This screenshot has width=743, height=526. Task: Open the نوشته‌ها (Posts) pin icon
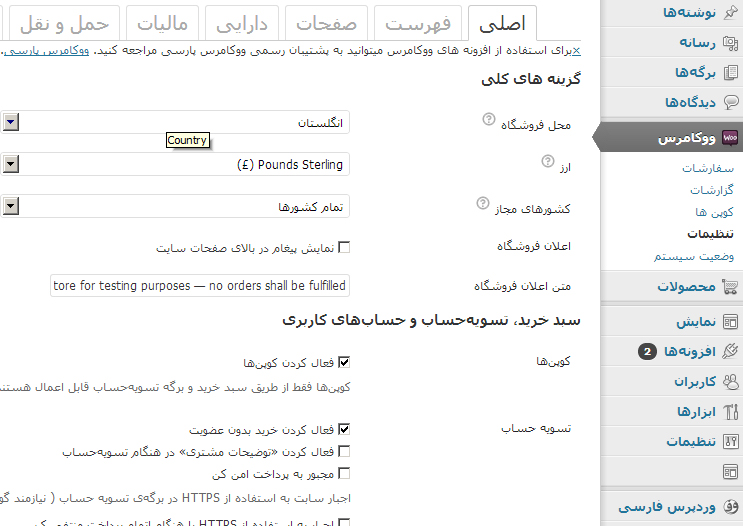coord(731,12)
